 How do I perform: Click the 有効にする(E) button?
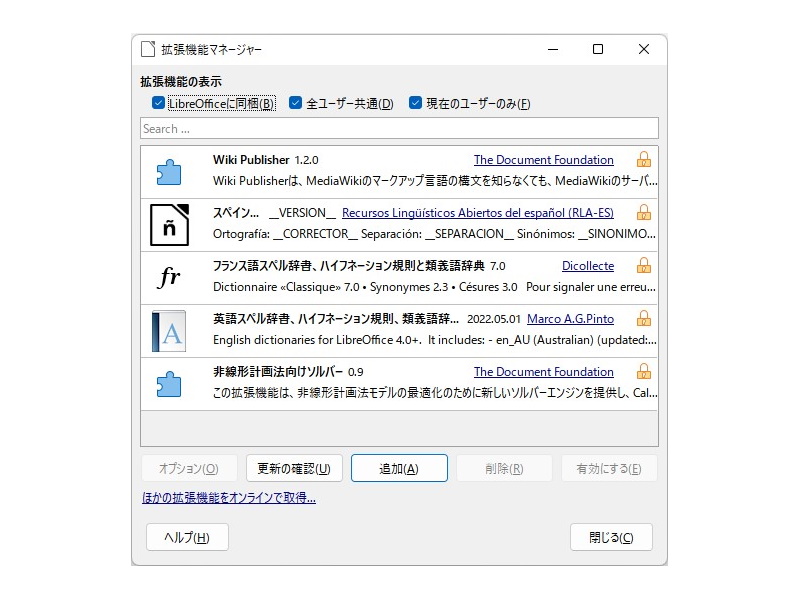point(610,468)
